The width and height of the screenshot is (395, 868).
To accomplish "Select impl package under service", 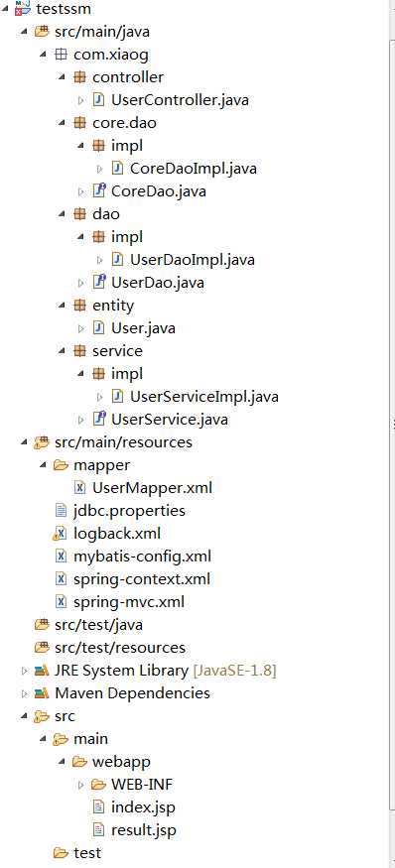I will point(127,374).
